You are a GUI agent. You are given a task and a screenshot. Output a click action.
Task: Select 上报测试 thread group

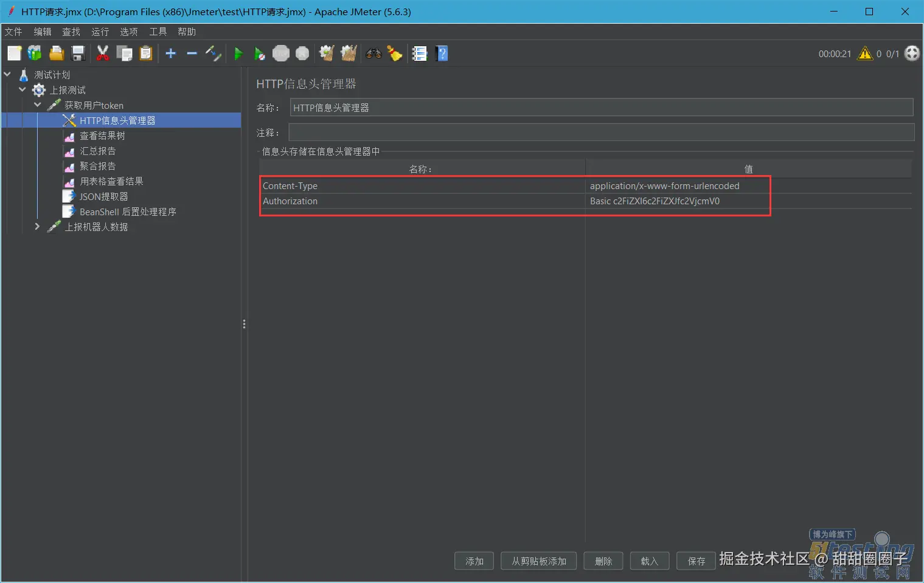[68, 90]
